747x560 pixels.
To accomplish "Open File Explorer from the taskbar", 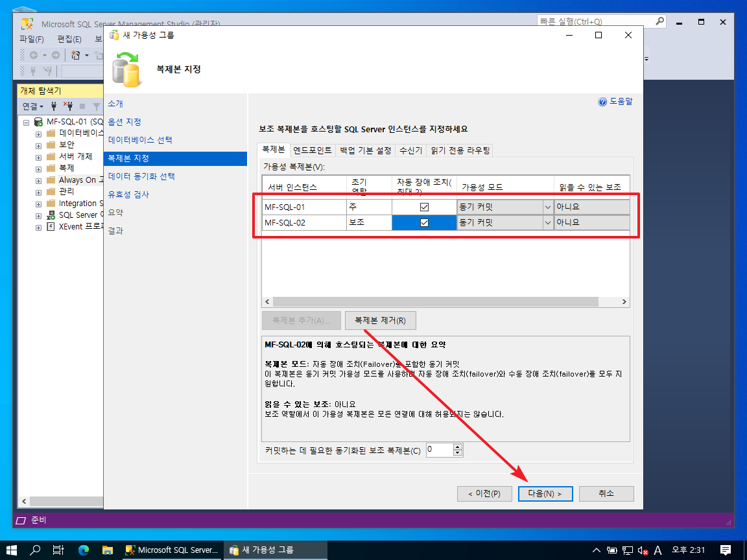I will pyautogui.click(x=108, y=550).
